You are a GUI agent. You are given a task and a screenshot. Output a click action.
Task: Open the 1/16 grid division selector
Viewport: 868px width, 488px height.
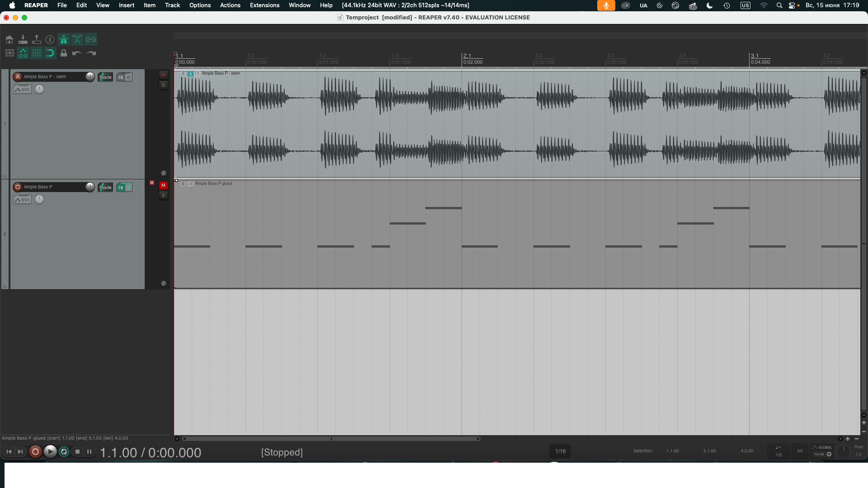click(x=560, y=451)
